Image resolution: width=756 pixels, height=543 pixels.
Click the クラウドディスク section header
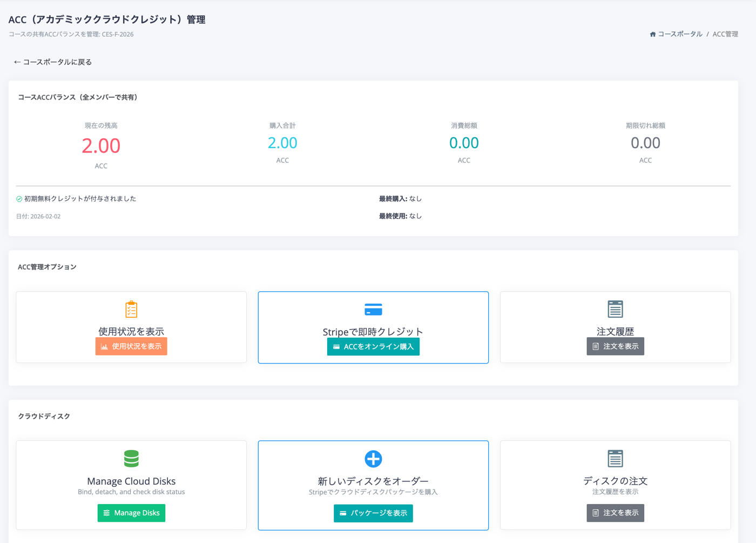tap(44, 417)
